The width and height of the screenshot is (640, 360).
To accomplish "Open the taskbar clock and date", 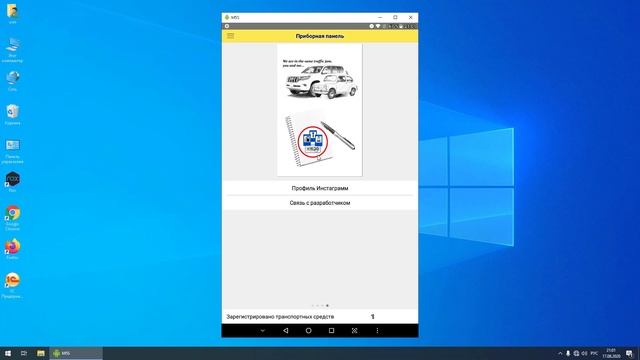I will (611, 353).
